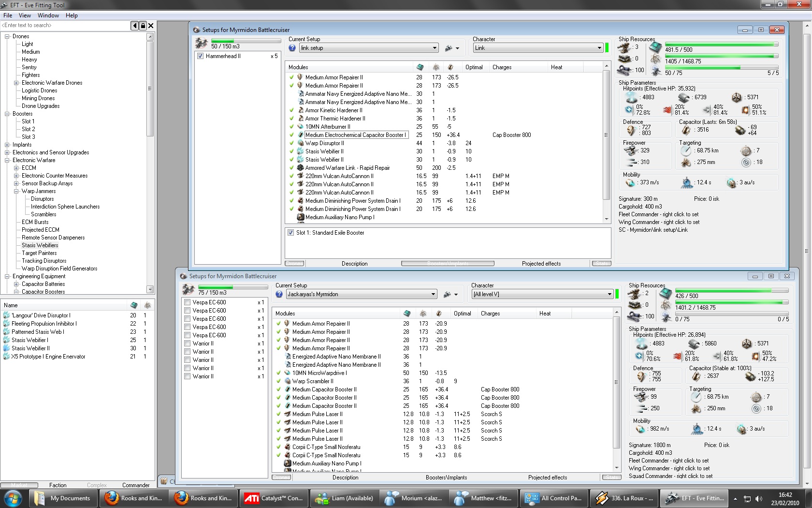Select Scramblers under Warp Jammers
812x508 pixels.
(x=43, y=214)
